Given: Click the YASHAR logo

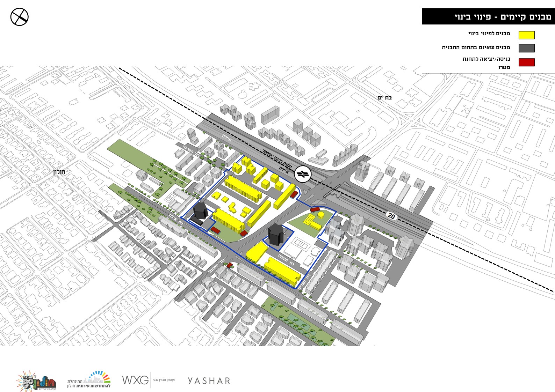Looking at the screenshot, I should click(209, 380).
